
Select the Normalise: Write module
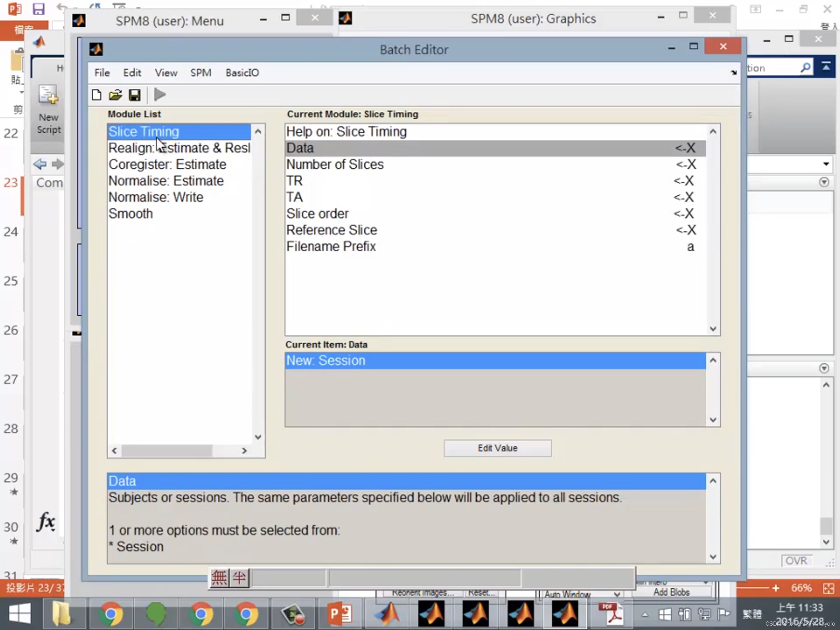pyautogui.click(x=179, y=197)
